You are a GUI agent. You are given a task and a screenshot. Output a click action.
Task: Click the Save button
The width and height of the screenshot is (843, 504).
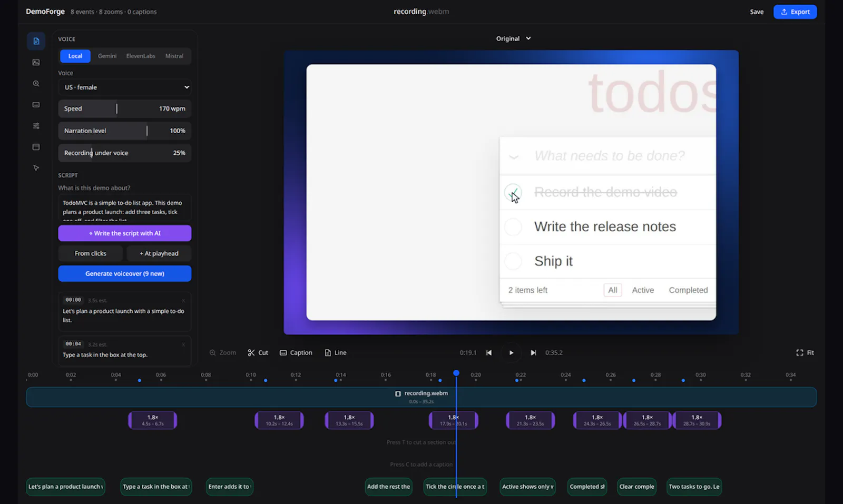click(757, 12)
